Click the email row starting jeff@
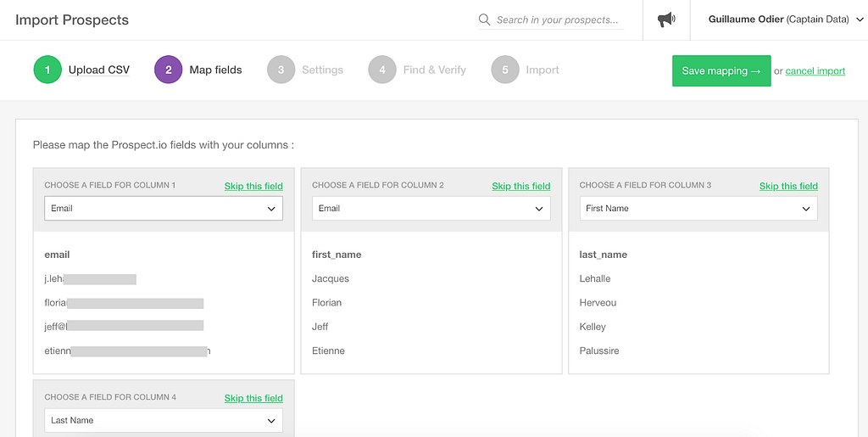This screenshot has height=437, width=868. [124, 327]
